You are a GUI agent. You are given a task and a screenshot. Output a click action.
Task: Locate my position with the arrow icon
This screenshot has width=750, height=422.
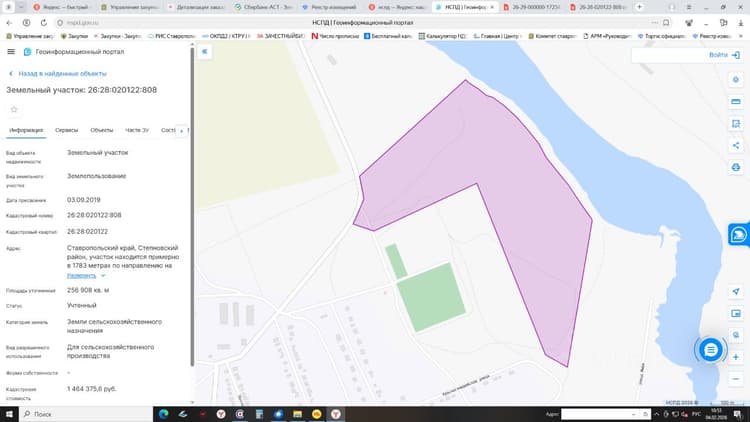pyautogui.click(x=736, y=291)
